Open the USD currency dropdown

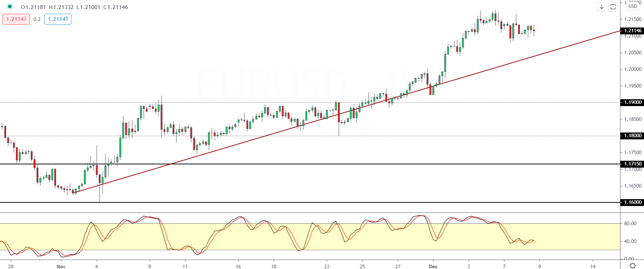(633, 6)
